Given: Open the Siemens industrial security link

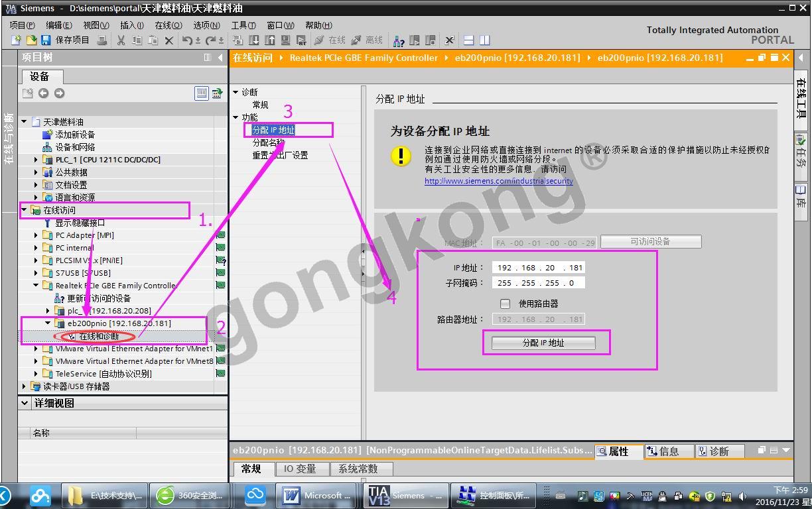Looking at the screenshot, I should click(499, 181).
